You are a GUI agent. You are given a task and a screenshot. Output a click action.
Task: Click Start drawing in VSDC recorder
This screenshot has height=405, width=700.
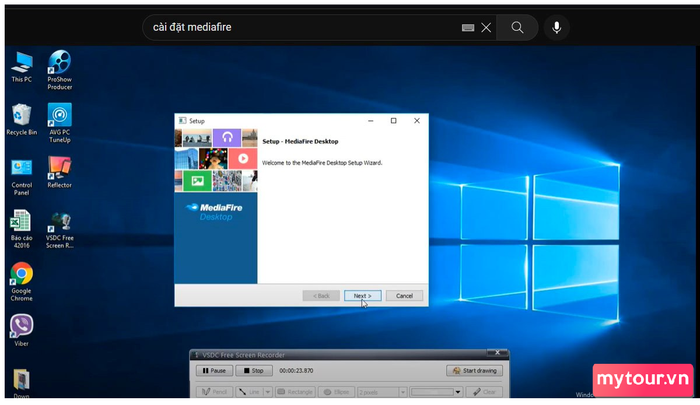tap(474, 371)
